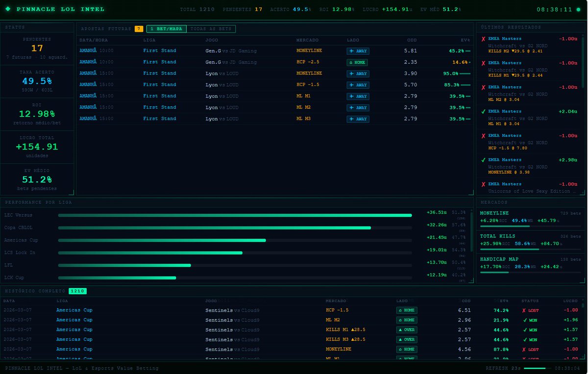The width and height of the screenshot is (588, 374).
Task: Switch to the TODAS AS BETS filter
Action: pyautogui.click(x=211, y=29)
